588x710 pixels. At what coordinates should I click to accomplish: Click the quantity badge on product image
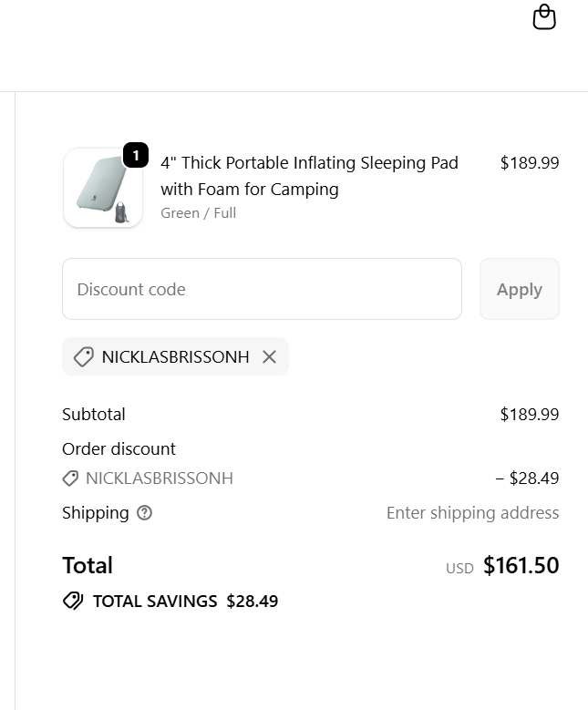click(136, 156)
